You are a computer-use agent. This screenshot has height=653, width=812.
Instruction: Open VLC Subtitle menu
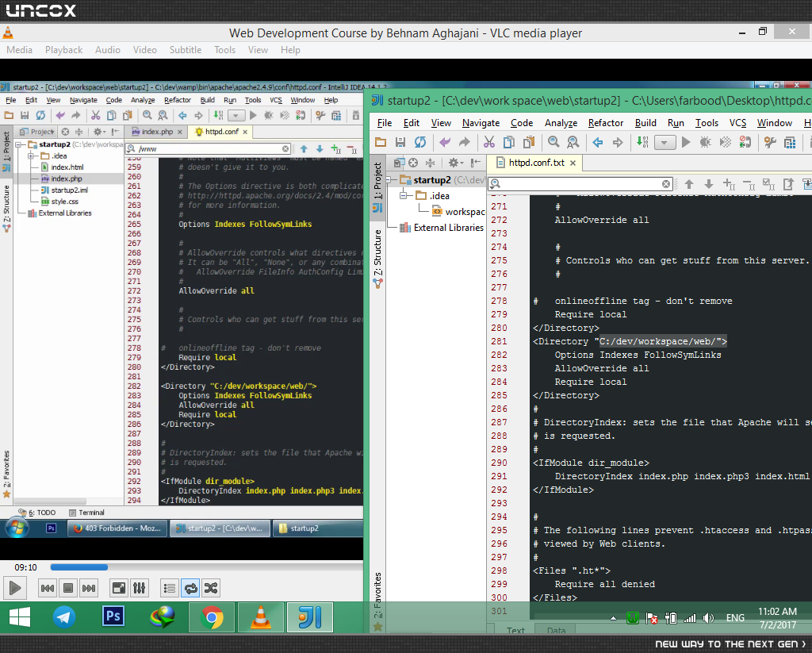coord(186,50)
